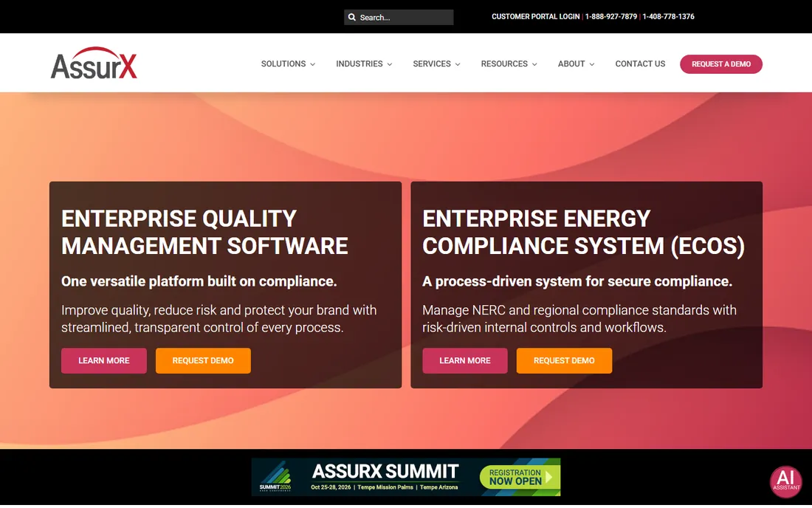Expand the About chevron
Screen dimensions: 812x508
[x=592, y=64]
